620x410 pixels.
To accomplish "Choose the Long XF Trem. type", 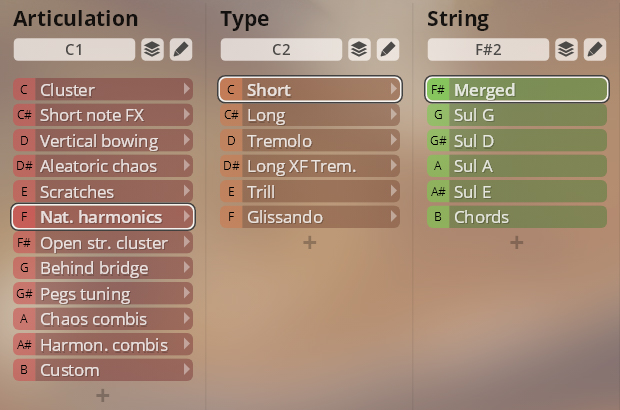I will tap(310, 166).
